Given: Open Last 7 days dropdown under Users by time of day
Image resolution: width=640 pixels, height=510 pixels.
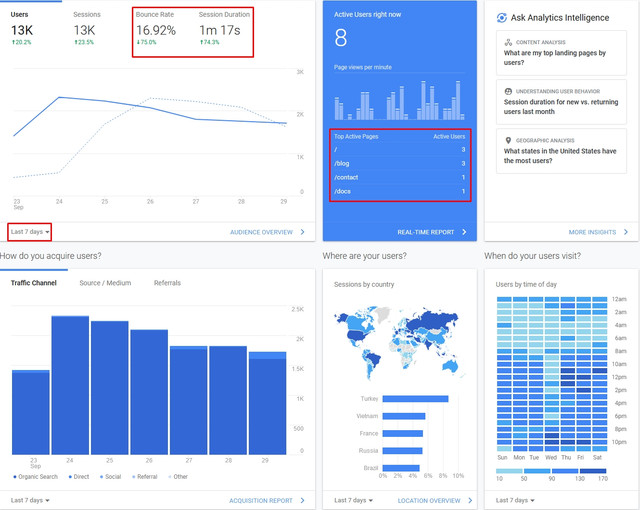Looking at the screenshot, I should [515, 500].
